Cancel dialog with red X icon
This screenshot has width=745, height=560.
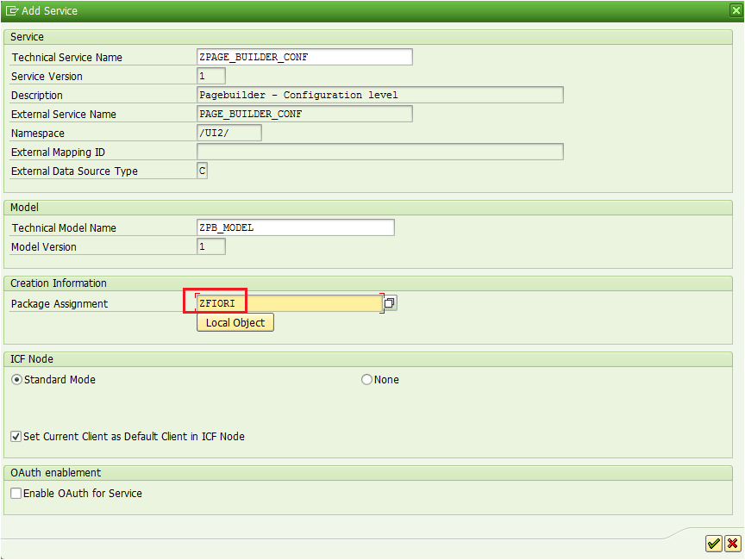733,544
